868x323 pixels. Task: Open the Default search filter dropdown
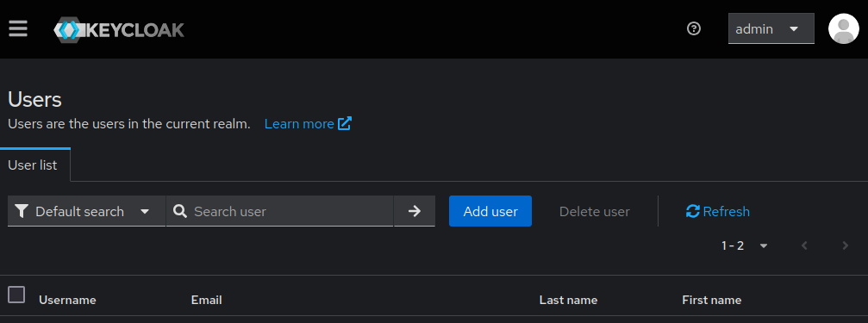click(86, 211)
